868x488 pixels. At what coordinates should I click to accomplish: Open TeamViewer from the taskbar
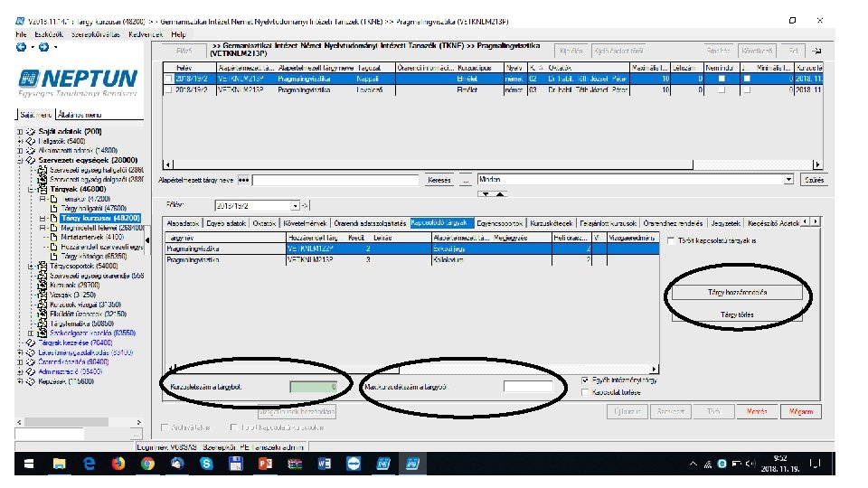[x=354, y=464]
